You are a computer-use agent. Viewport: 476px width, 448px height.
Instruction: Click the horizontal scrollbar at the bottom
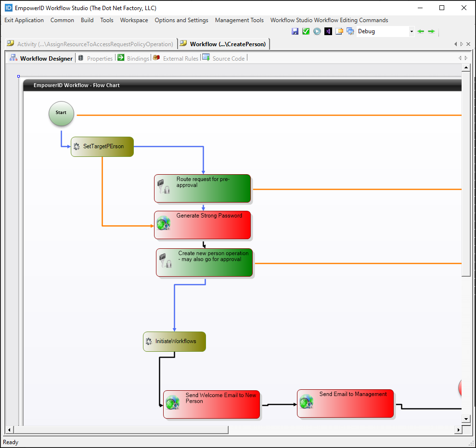pyautogui.click(x=120, y=430)
